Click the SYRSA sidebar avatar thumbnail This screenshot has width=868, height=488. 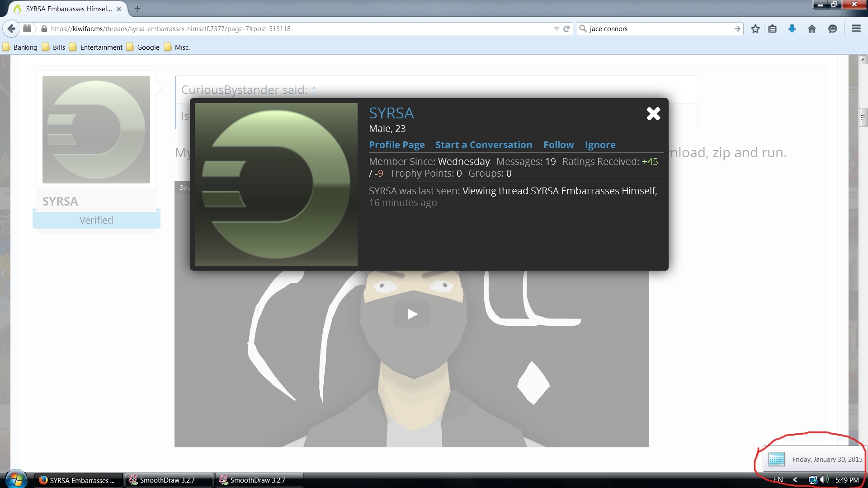coord(96,130)
